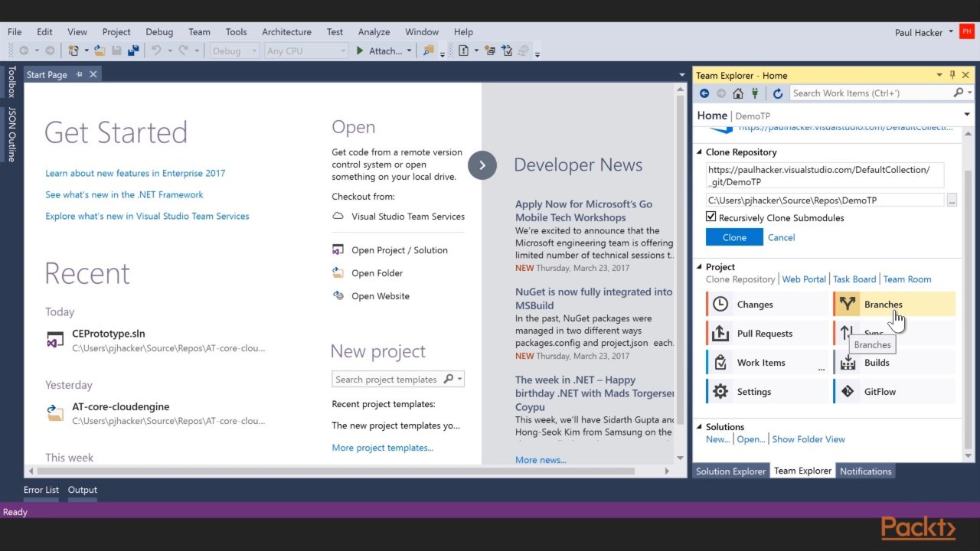Open the Task Board link

point(854,279)
